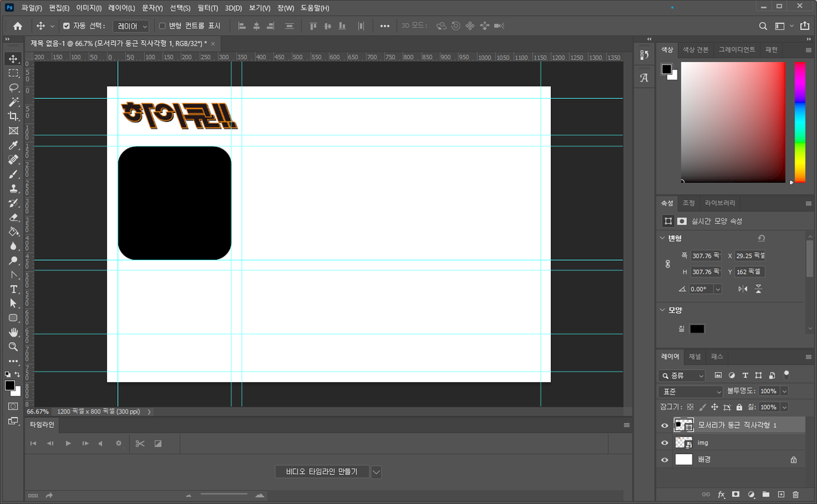The height and width of the screenshot is (504, 817).
Task: Select the Clone Stamp tool
Action: tap(13, 188)
